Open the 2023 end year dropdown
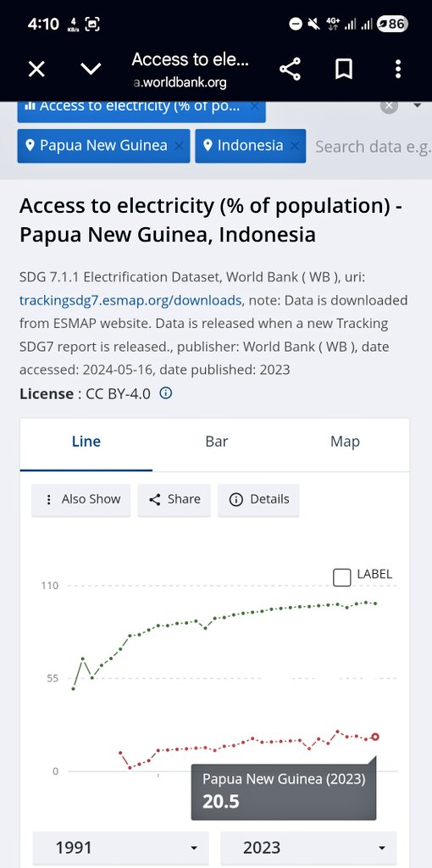 pos(308,848)
